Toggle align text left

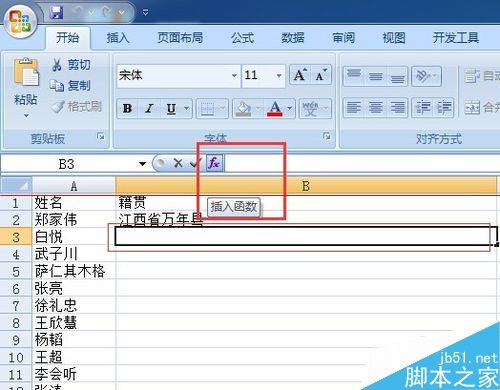(x=354, y=108)
